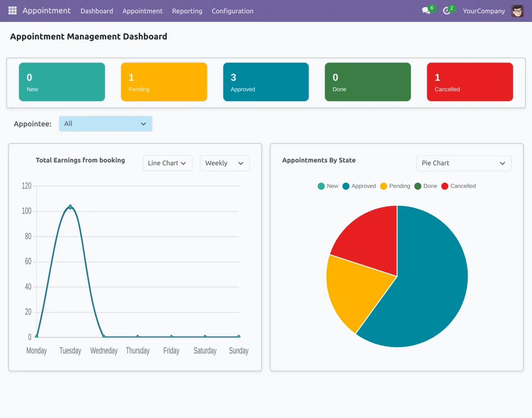The width and height of the screenshot is (532, 418).
Task: Open the Configuration menu
Action: pos(232,11)
